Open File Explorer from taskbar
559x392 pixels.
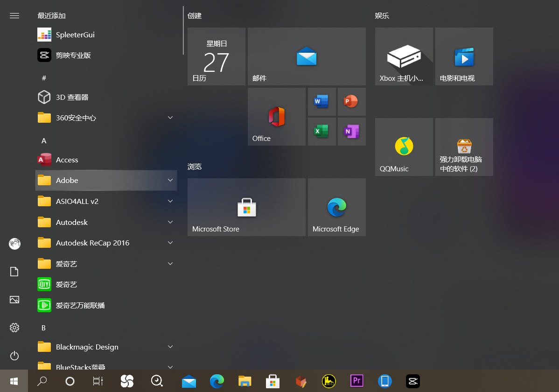[x=245, y=381]
